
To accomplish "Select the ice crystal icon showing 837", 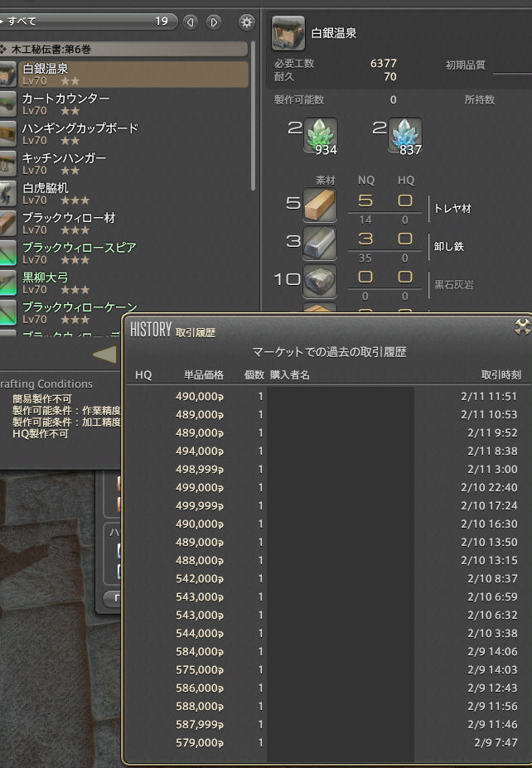I will (x=405, y=135).
